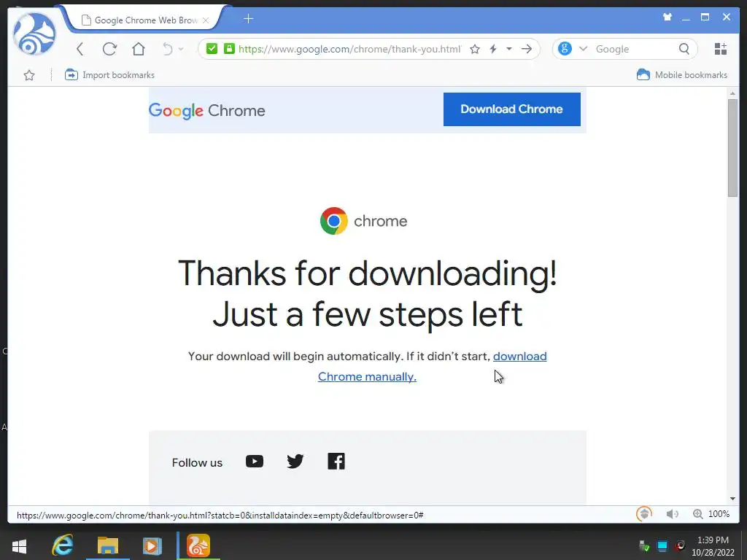Bookmark page with address bar star

click(474, 49)
